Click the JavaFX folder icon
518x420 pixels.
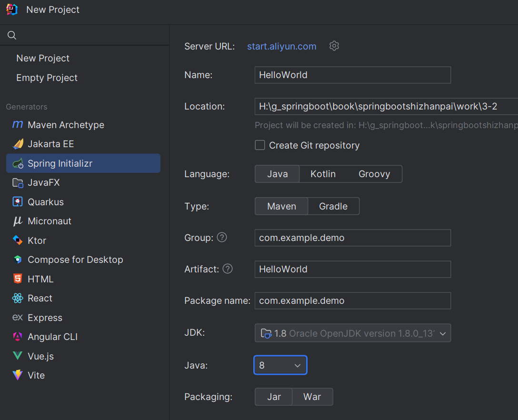click(x=18, y=182)
